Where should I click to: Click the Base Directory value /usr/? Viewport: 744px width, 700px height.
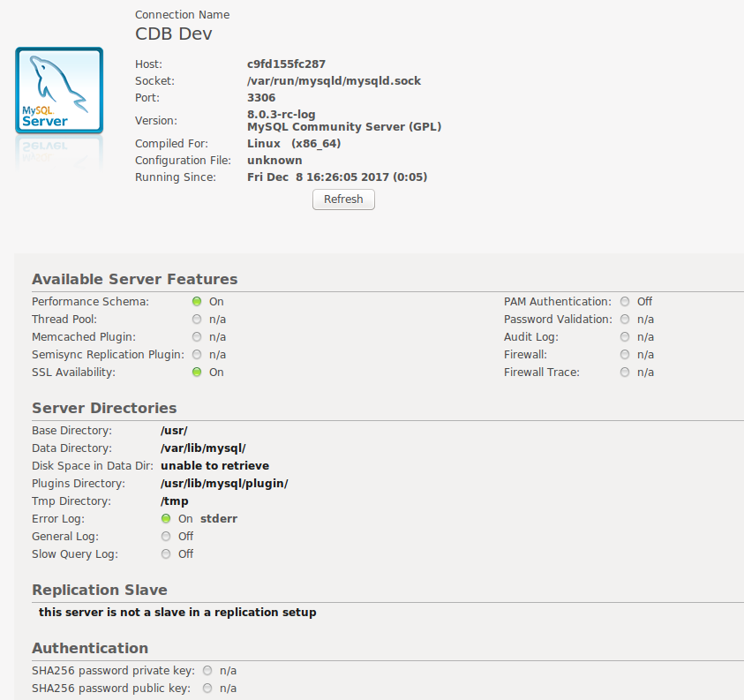[x=174, y=431]
